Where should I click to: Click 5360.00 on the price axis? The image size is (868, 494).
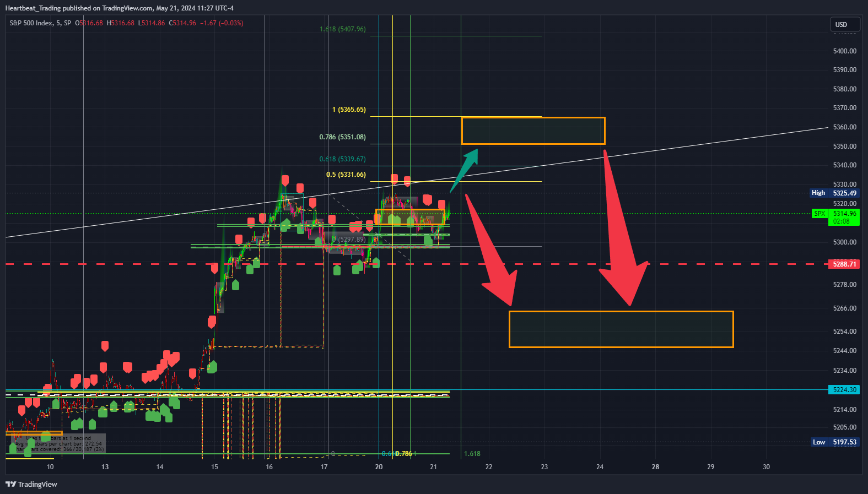[845, 127]
